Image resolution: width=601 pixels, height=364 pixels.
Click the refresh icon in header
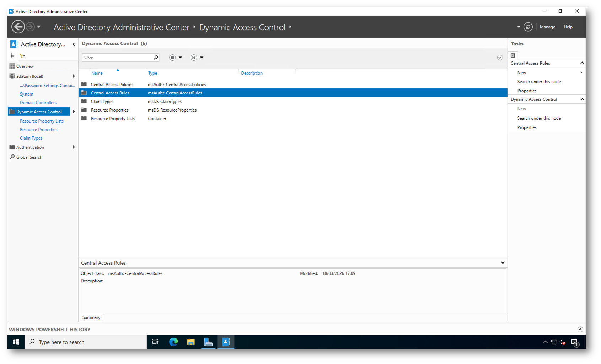528,27
